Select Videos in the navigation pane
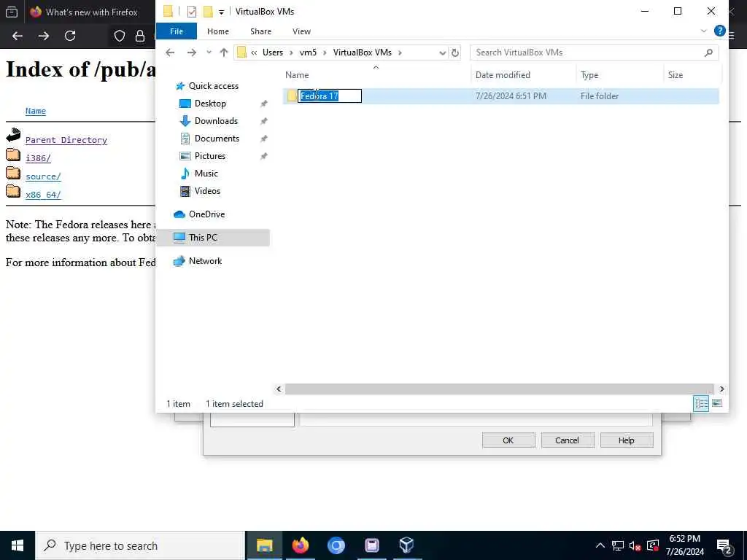 point(207,191)
